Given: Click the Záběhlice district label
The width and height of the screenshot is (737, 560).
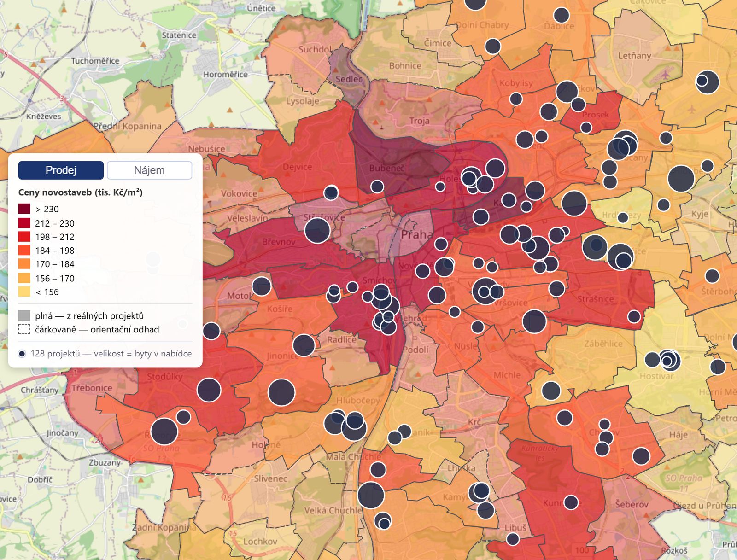Looking at the screenshot, I should (x=603, y=344).
